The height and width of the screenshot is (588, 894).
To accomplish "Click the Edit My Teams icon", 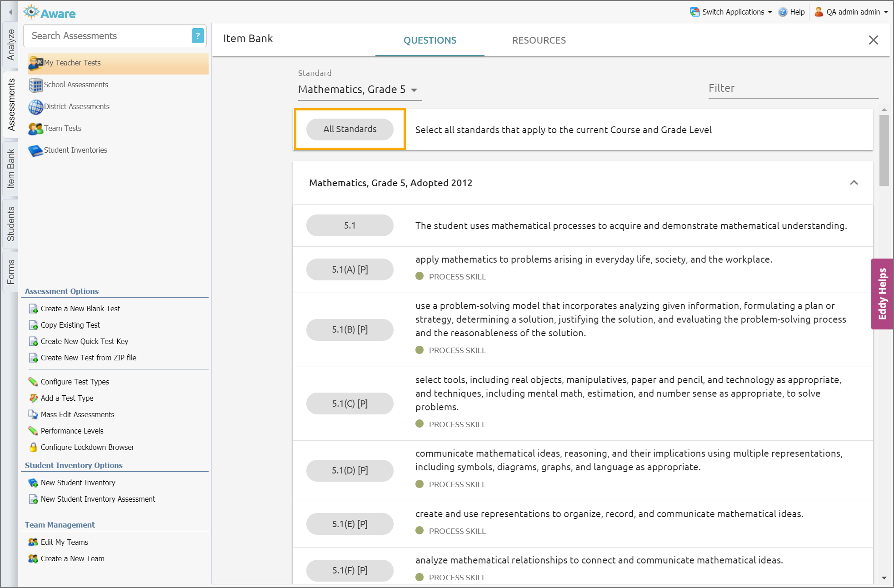I will coord(33,542).
